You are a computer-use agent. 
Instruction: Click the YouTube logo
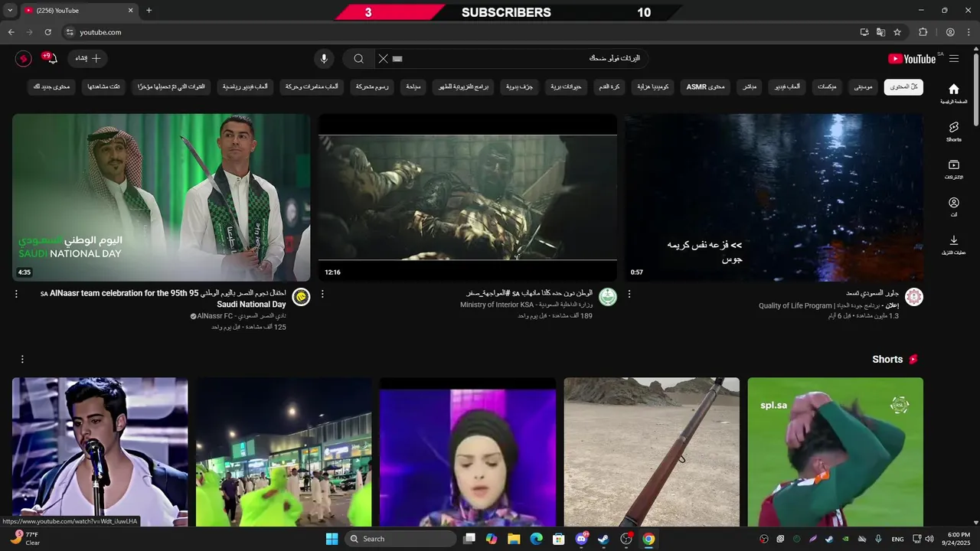click(911, 59)
